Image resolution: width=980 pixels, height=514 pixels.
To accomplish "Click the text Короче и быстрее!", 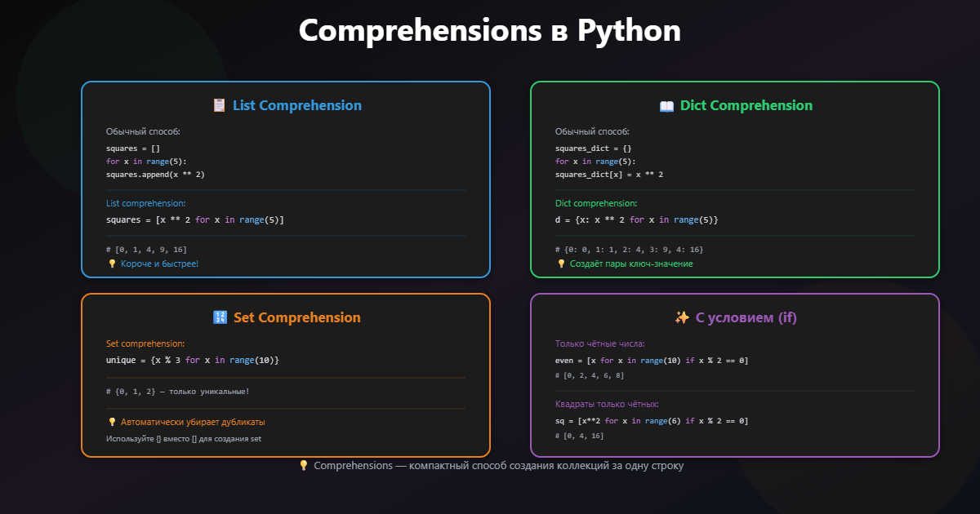I will 159,264.
